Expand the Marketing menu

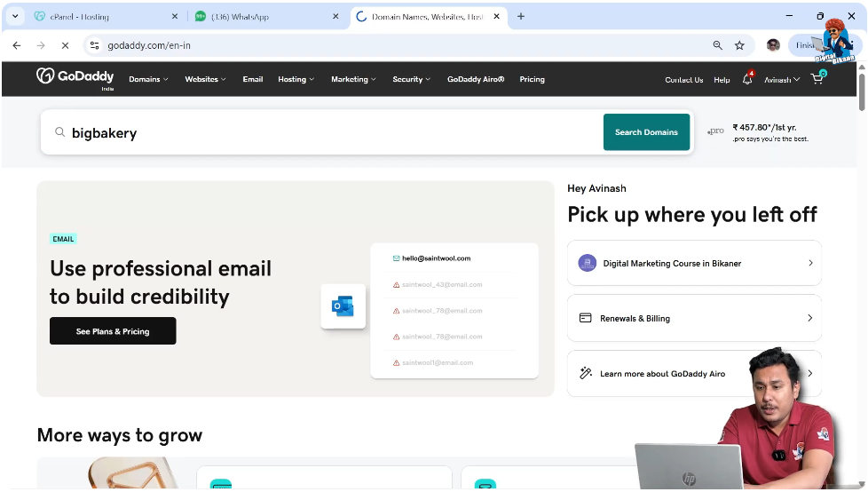click(354, 79)
